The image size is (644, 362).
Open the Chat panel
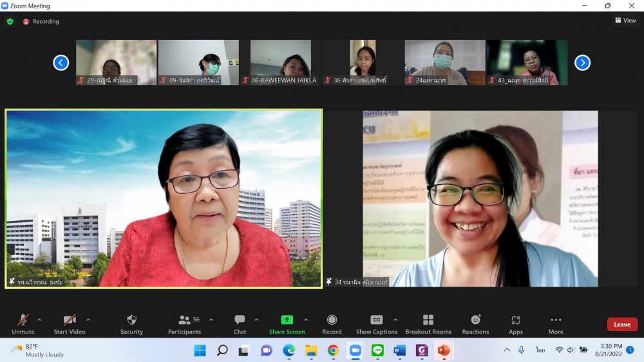click(240, 324)
